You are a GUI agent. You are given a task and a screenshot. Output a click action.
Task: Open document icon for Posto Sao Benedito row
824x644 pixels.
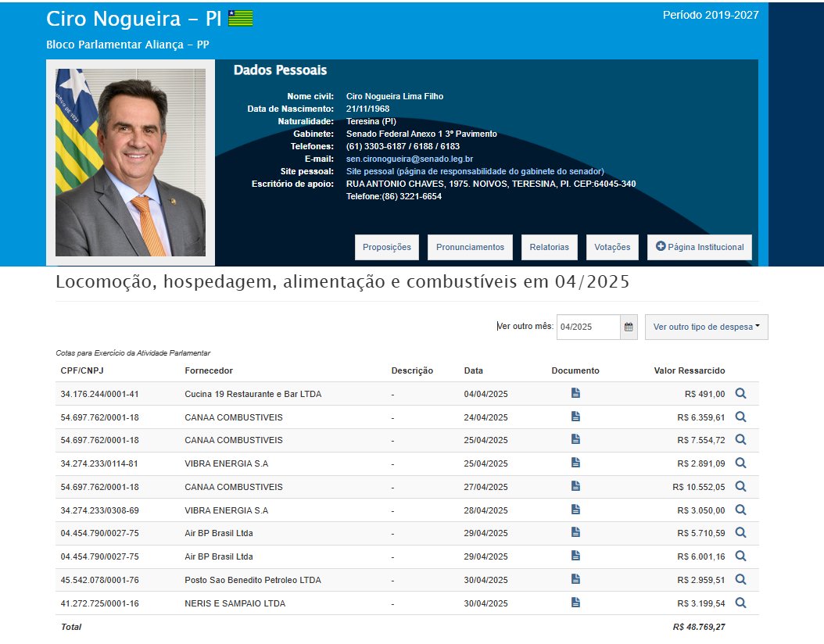[x=575, y=579]
